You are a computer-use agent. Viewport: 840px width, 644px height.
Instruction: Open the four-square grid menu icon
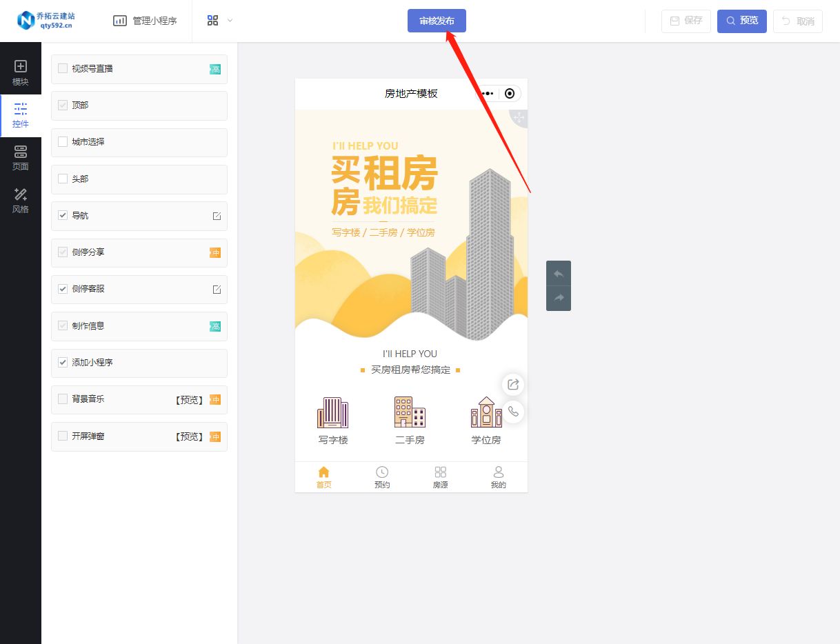pyautogui.click(x=212, y=21)
